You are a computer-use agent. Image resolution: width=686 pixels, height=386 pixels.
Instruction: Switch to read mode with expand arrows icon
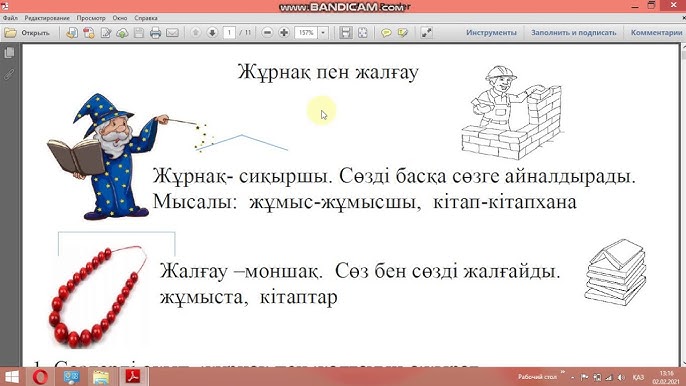tap(426, 33)
